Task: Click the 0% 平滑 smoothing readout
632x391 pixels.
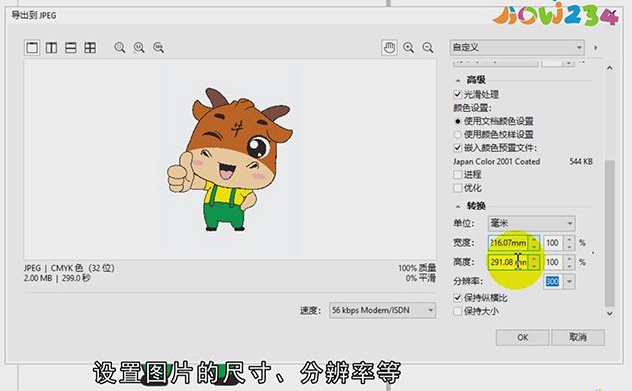Action: 421,278
